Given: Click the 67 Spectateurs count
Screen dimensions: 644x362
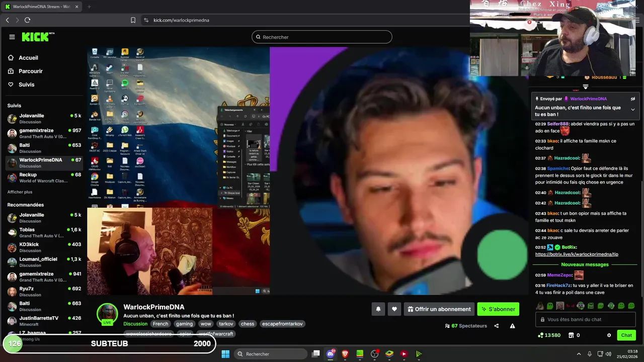Looking at the screenshot, I should point(466,326).
